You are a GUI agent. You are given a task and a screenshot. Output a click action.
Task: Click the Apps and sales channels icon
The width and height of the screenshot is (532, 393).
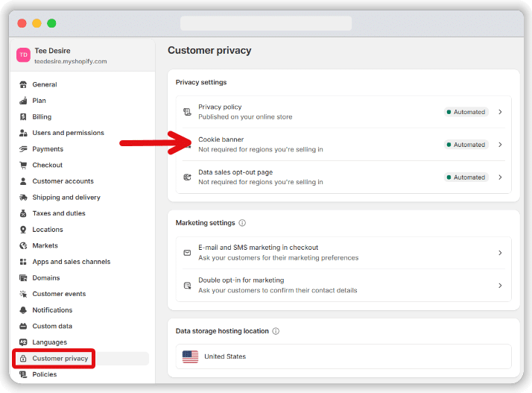coord(23,262)
